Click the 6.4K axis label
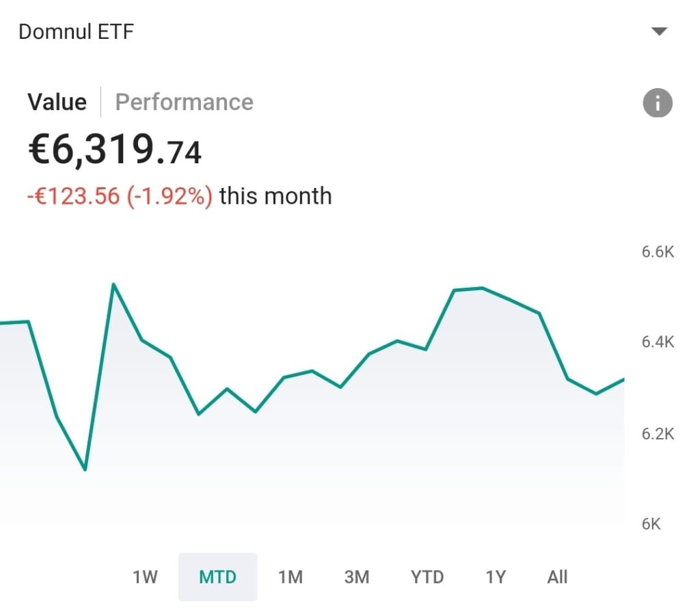 point(658,342)
